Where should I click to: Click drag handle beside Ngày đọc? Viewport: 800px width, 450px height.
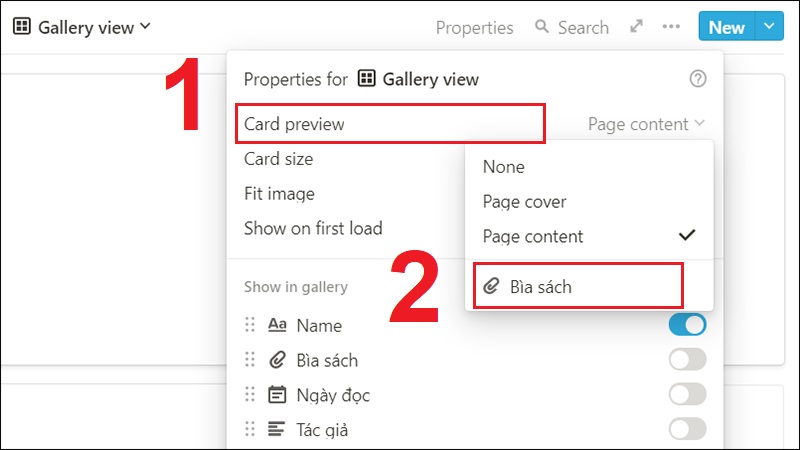[250, 395]
